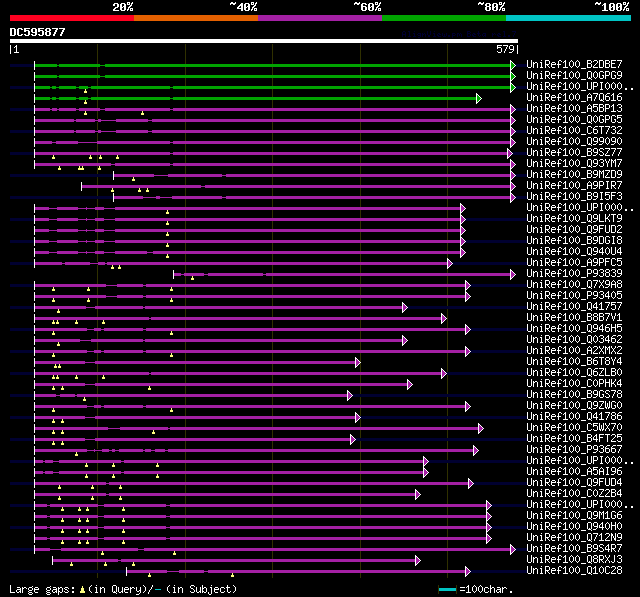Click the arrowhead ending the B6T8Y4 alignment
The height and width of the screenshot is (597, 640).
[x=358, y=363]
